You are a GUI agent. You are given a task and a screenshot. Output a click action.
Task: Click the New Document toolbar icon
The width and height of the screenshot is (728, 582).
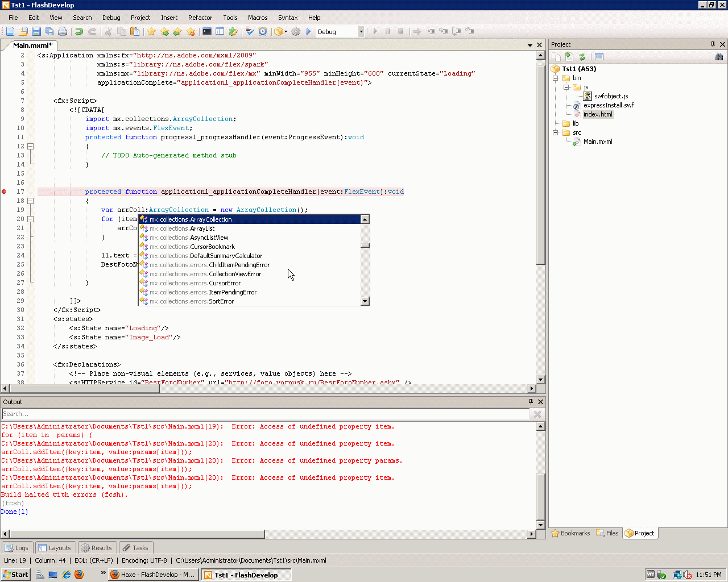10,32
